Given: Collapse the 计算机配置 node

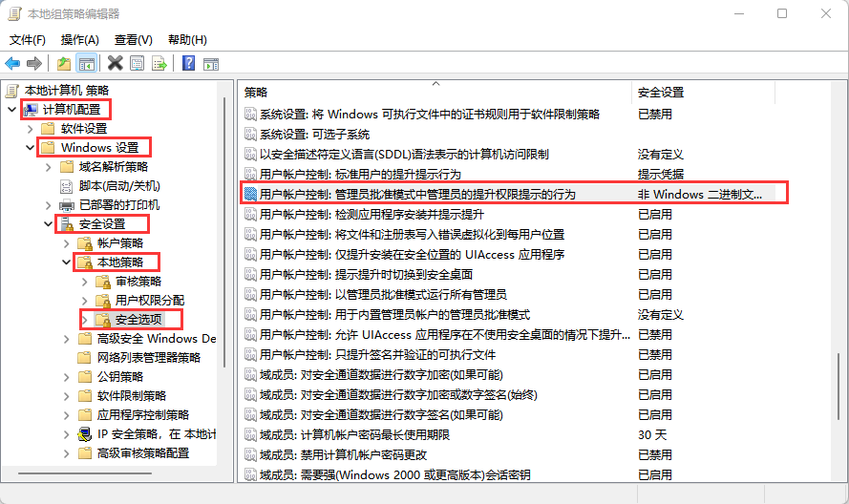Looking at the screenshot, I should pos(11,110).
